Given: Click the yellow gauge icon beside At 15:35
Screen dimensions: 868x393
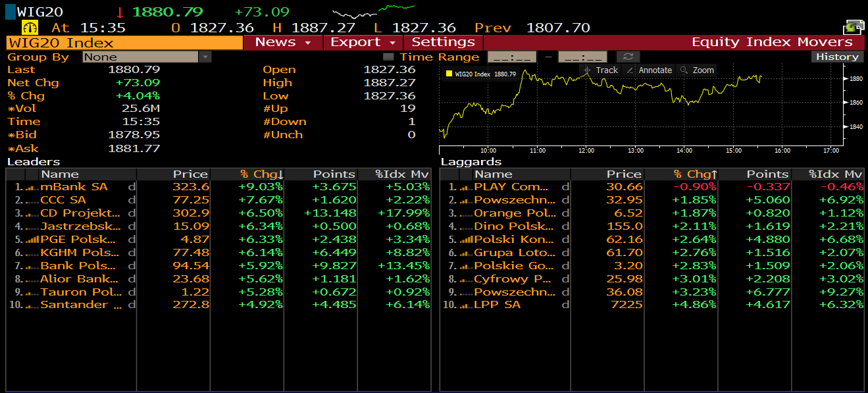Looking at the screenshot, I should (30, 28).
